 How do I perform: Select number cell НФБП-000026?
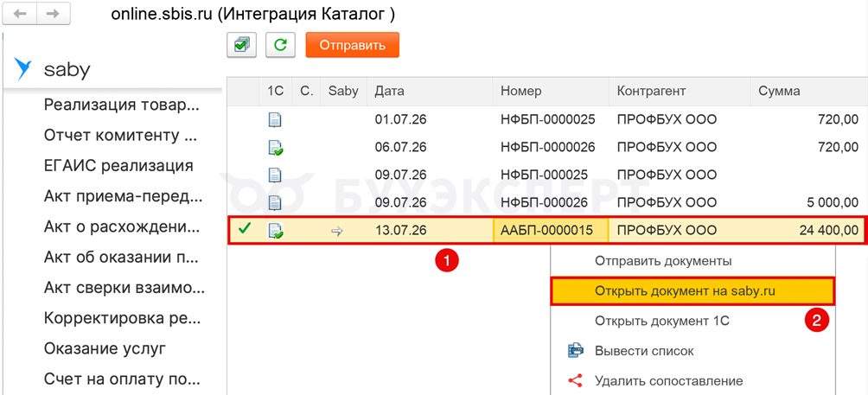544,202
